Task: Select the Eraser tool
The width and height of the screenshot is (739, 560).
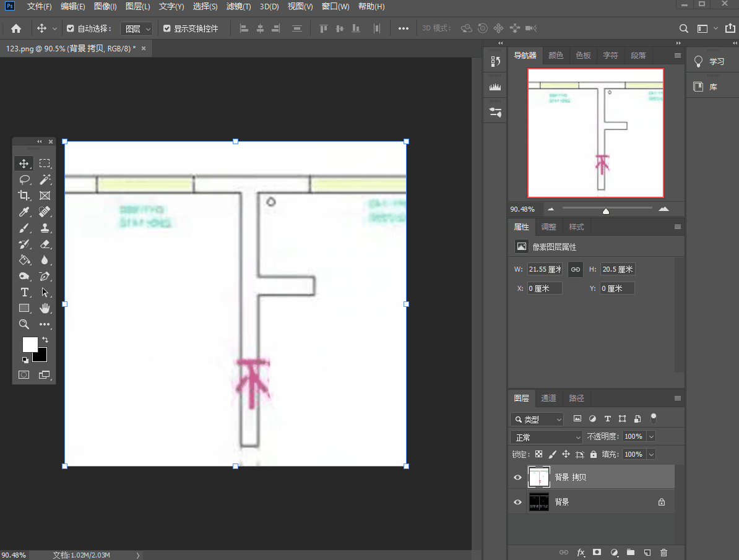Action: (45, 244)
